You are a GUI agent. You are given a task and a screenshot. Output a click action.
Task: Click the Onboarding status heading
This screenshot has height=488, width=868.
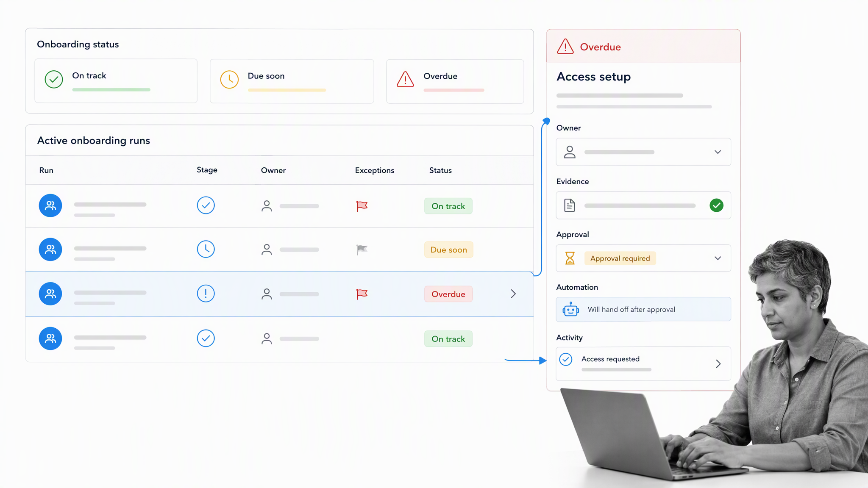tap(78, 44)
